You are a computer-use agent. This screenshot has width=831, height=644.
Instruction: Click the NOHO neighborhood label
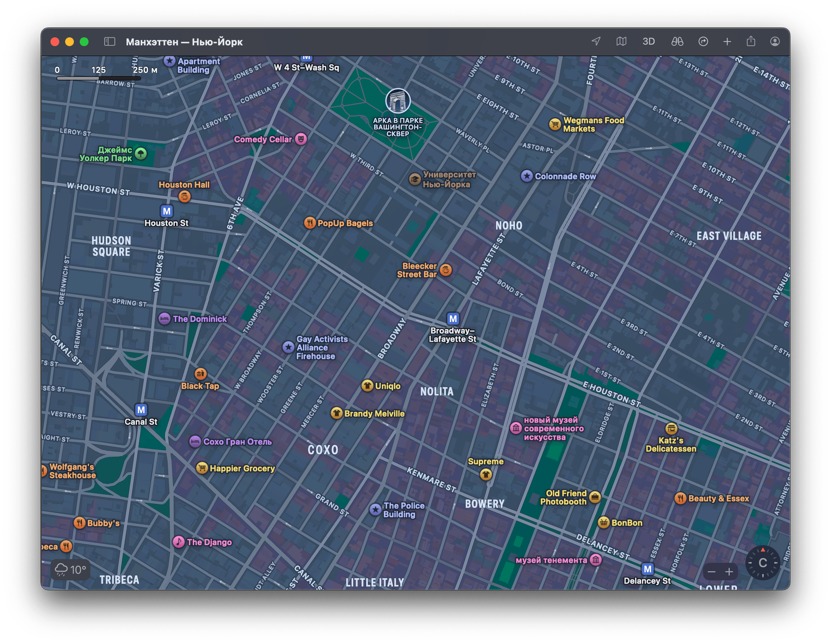[509, 226]
